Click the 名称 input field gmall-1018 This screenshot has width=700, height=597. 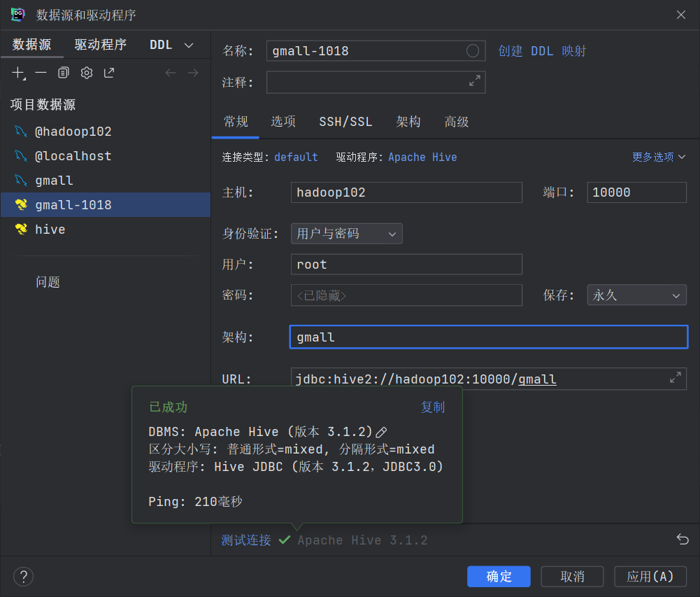(x=376, y=51)
